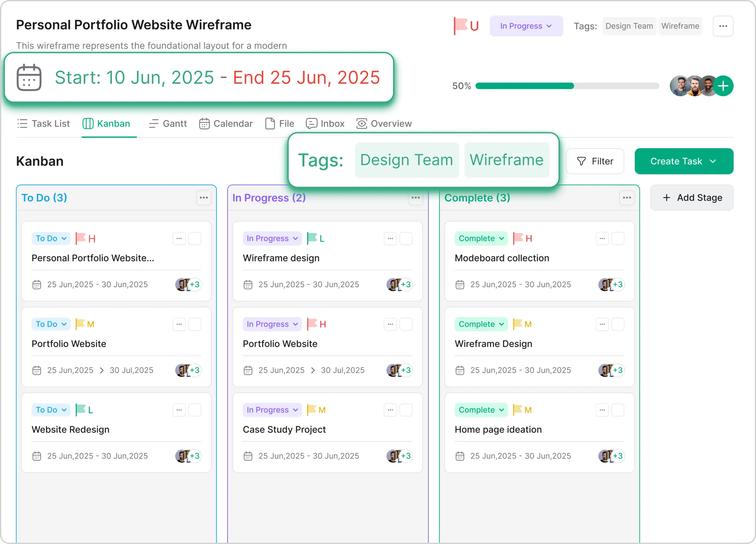Open the In Progress status dropdown at top
This screenshot has width=756, height=544.
(526, 26)
